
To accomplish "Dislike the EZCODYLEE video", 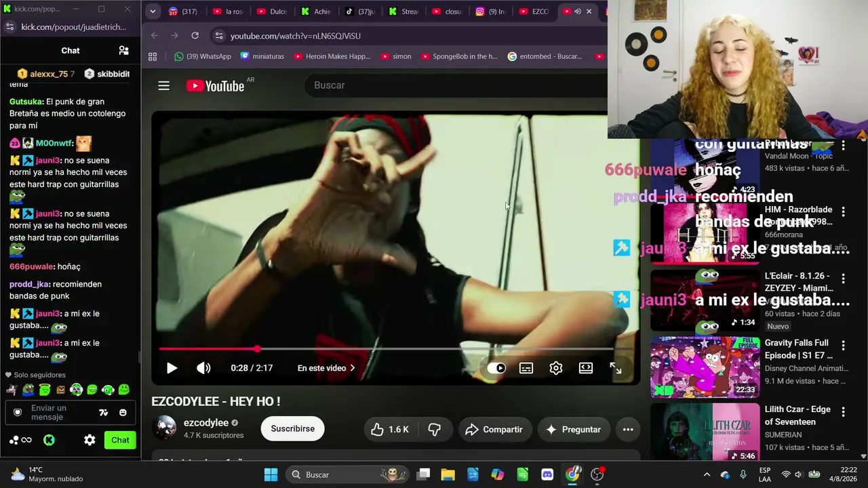I will click(x=435, y=429).
